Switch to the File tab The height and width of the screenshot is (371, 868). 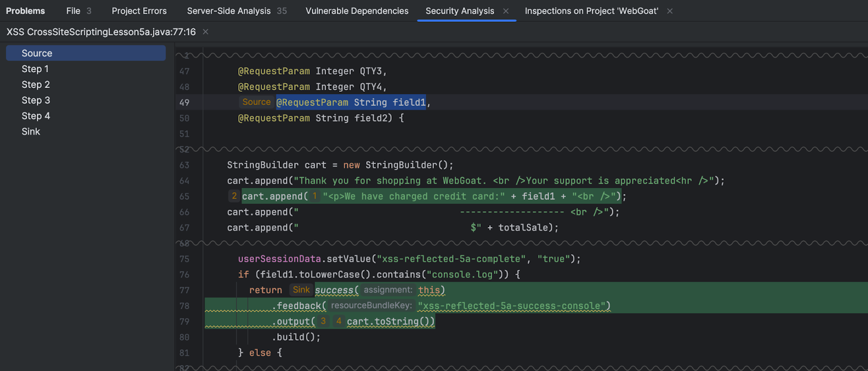pyautogui.click(x=79, y=11)
